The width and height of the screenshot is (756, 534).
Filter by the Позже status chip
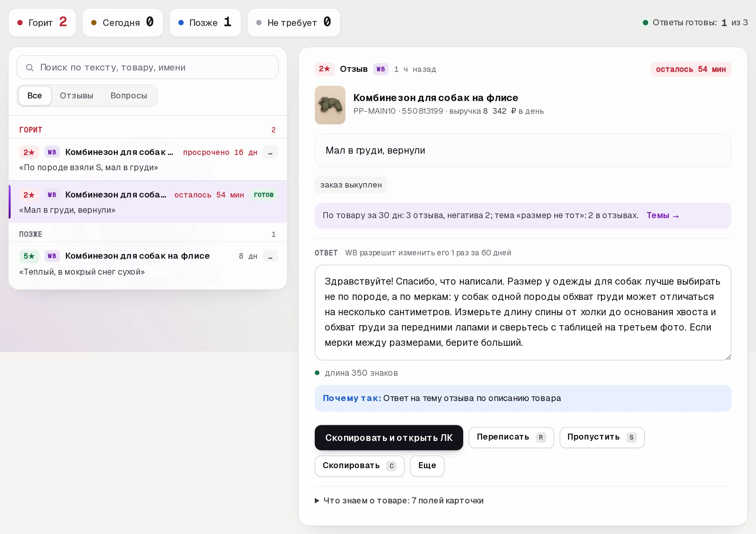(205, 23)
